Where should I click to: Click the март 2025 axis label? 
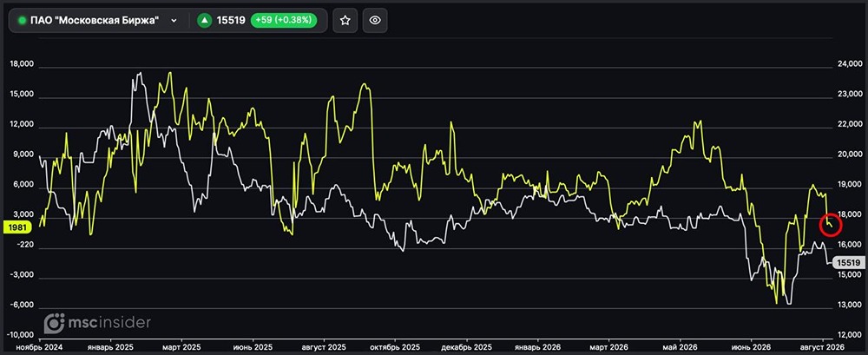coord(182,346)
